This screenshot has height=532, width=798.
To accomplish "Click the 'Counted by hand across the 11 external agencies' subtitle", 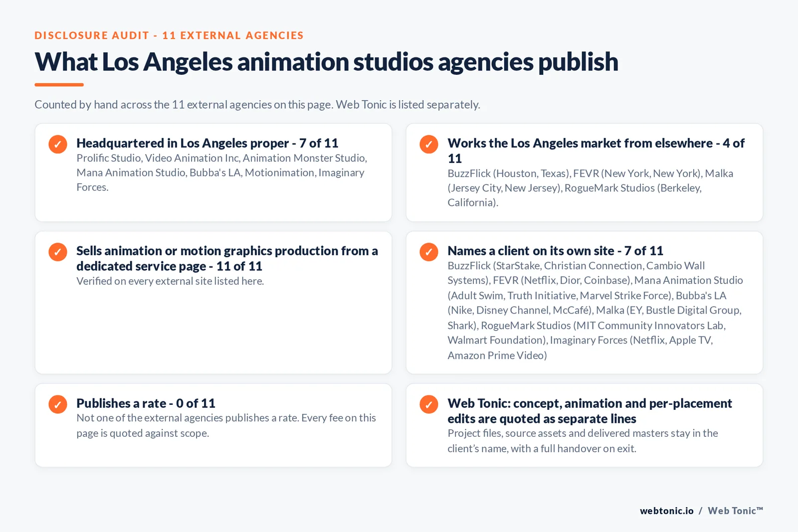I will point(257,105).
